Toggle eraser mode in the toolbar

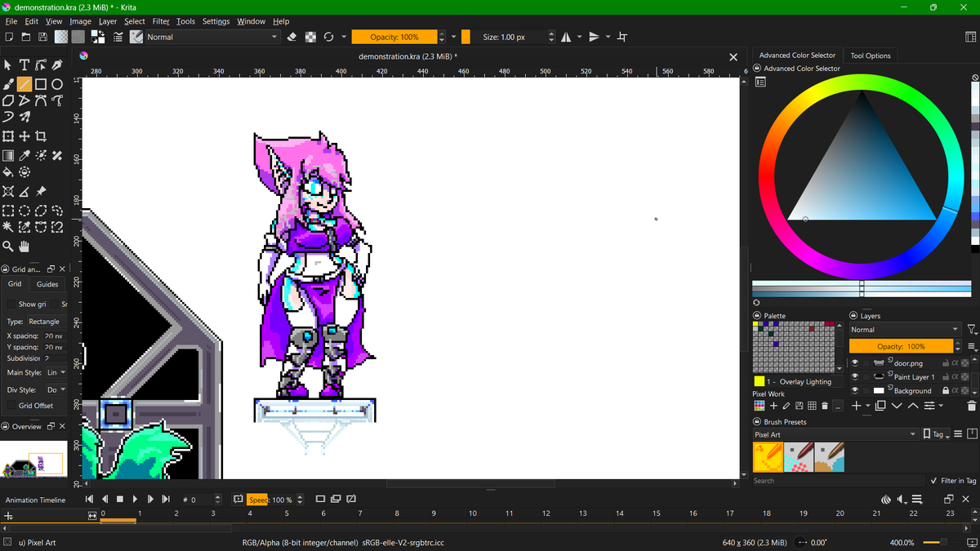pos(292,37)
